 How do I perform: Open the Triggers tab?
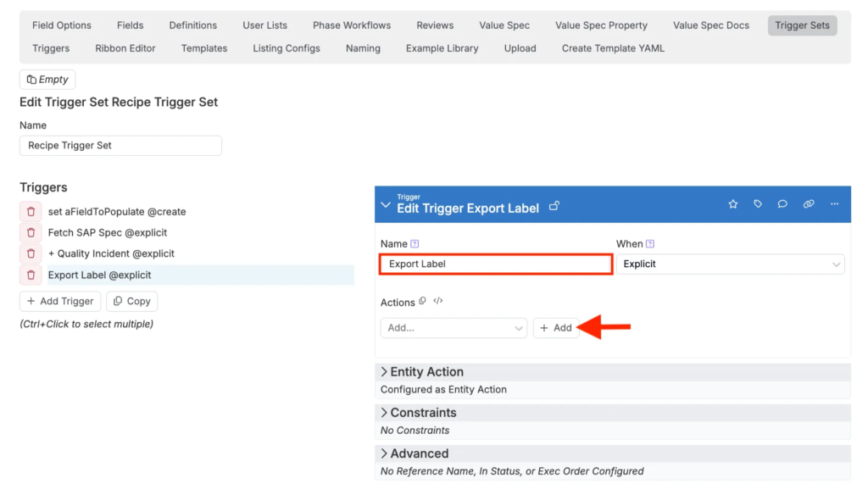pyautogui.click(x=51, y=48)
